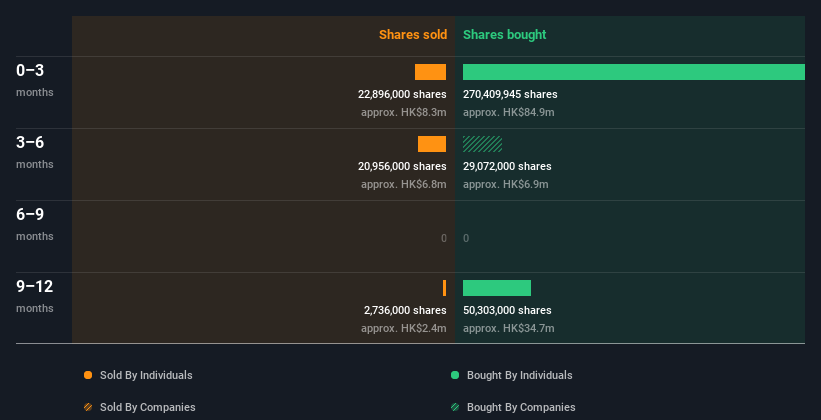This screenshot has height=420, width=821.
Task: Click the approx. HK$6.9m amount
Action: click(x=505, y=184)
